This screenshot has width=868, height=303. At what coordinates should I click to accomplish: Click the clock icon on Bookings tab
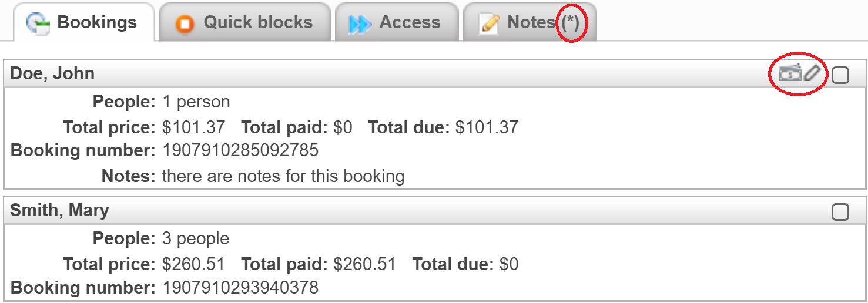coord(39,23)
